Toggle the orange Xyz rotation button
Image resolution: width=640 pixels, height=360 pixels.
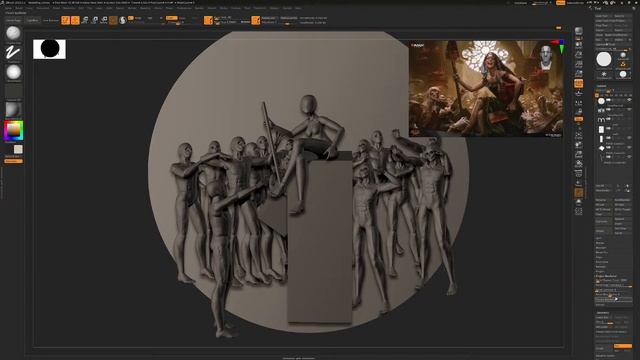pos(578,119)
